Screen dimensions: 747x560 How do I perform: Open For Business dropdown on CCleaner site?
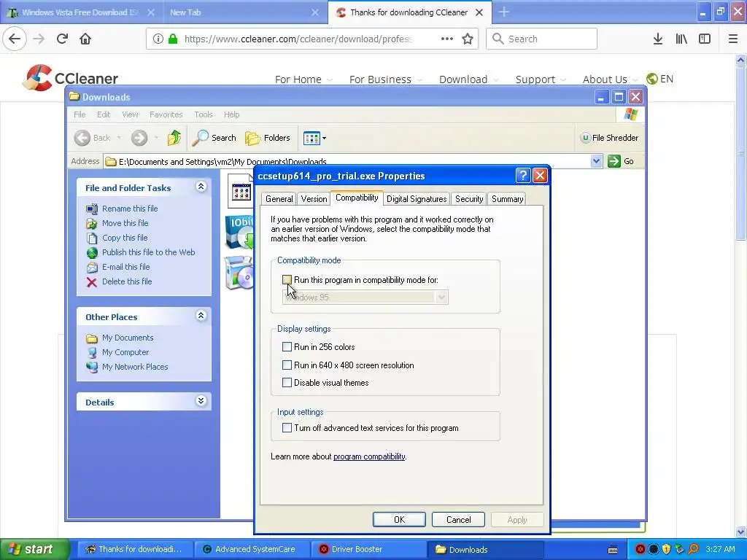tap(385, 79)
